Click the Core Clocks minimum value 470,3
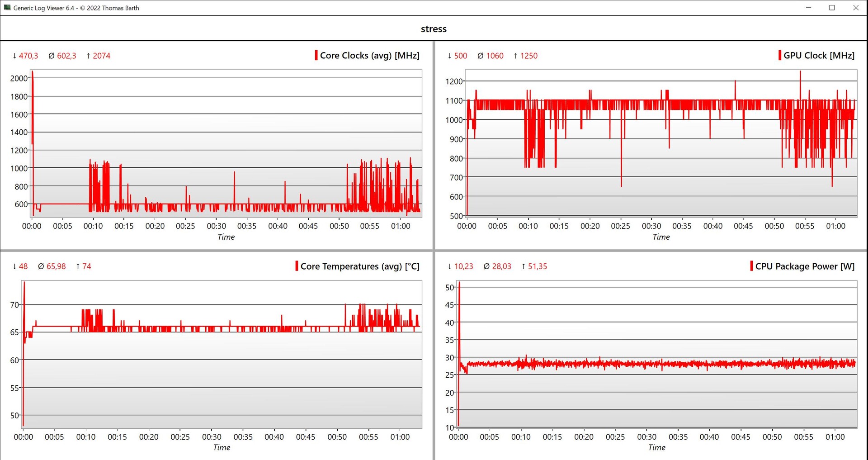This screenshot has height=460, width=868. [28, 56]
